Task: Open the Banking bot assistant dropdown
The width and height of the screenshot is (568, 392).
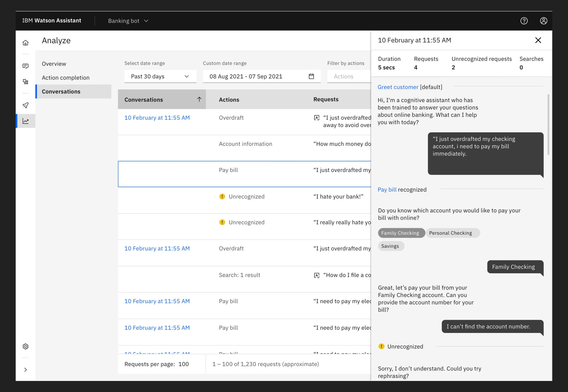Action: click(128, 21)
